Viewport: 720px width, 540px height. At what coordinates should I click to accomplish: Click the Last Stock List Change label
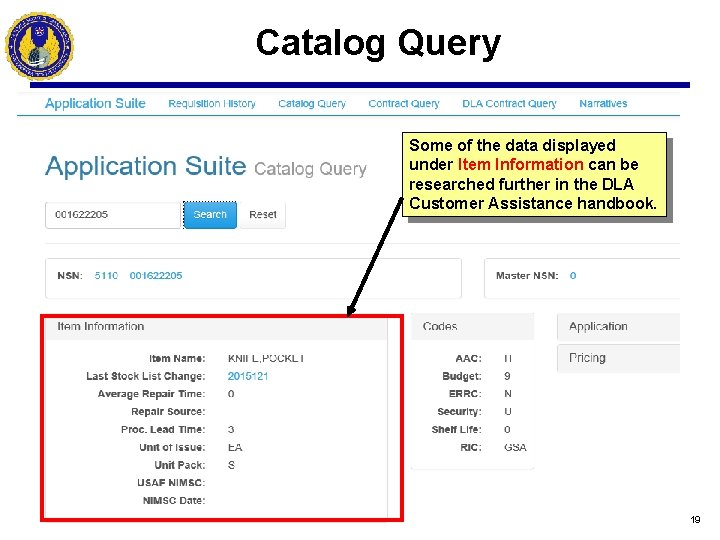point(146,376)
